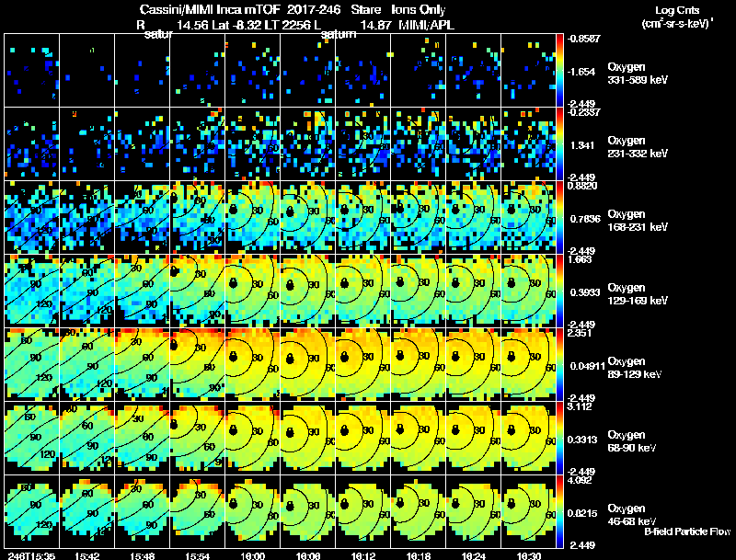Click the Oxygen 331-589 keV row label
The image size is (736, 560).
click(637, 74)
